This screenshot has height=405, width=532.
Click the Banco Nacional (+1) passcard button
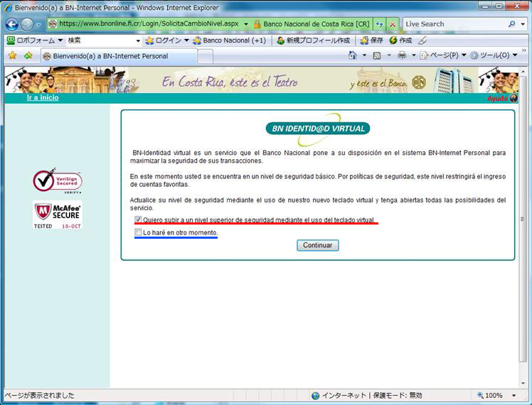[x=229, y=40]
